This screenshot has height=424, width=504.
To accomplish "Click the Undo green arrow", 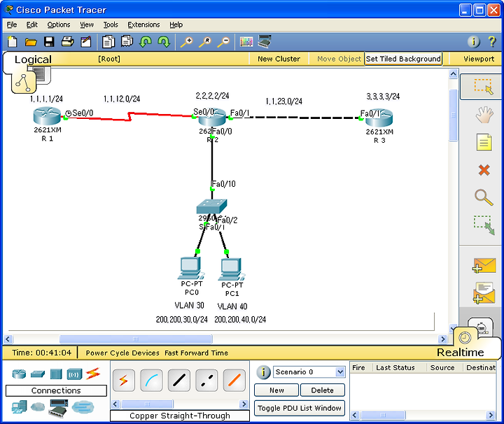I will pyautogui.click(x=146, y=42).
